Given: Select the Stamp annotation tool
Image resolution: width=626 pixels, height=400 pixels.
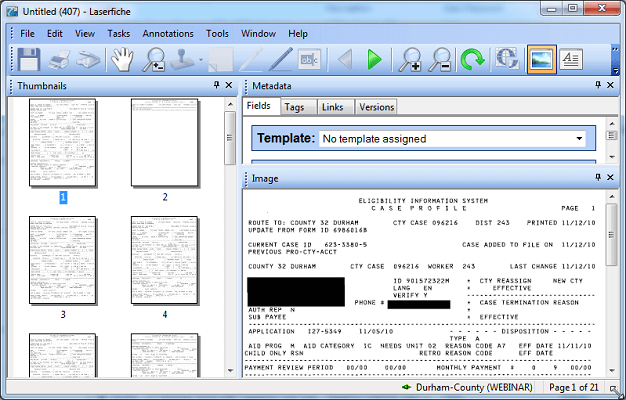Looking at the screenshot, I should (x=182, y=60).
